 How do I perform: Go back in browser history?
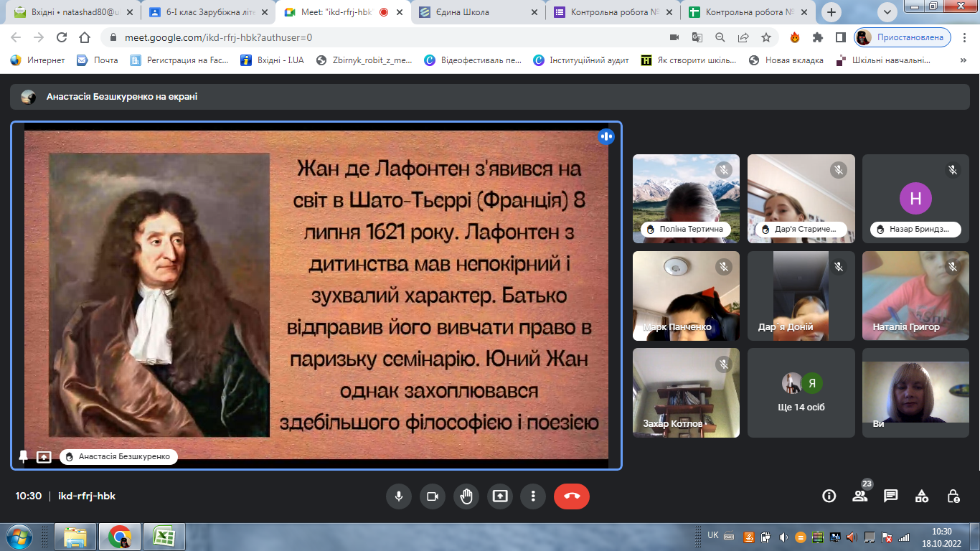pos(16,37)
